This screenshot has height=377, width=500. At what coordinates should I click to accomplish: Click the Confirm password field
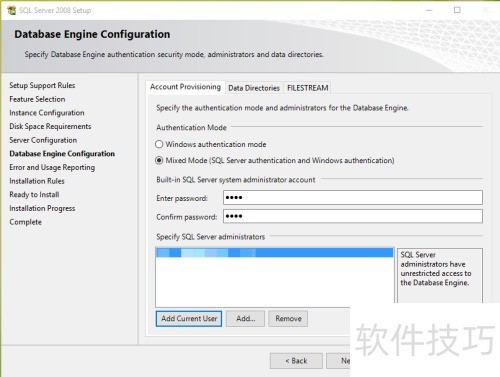click(x=353, y=216)
